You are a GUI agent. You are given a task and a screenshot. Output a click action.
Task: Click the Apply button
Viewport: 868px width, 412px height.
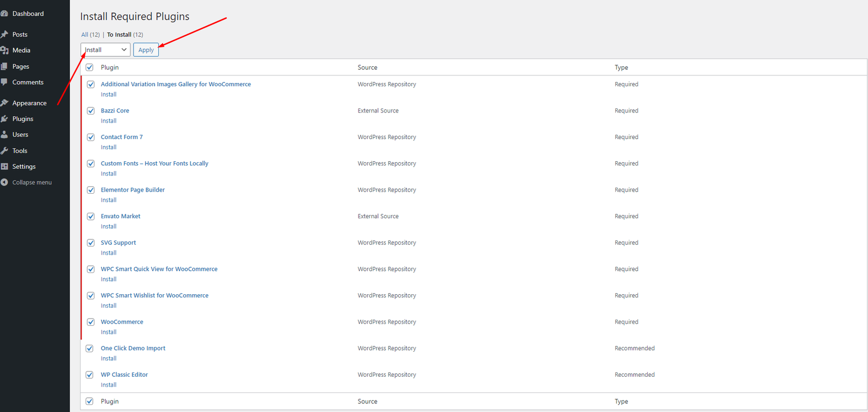tap(146, 50)
